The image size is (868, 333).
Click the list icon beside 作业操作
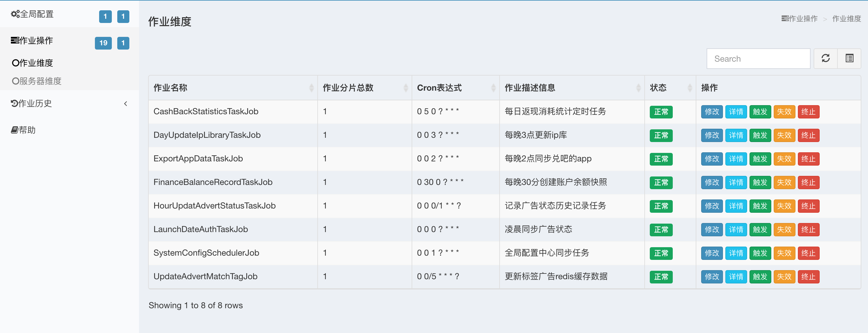pos(15,40)
